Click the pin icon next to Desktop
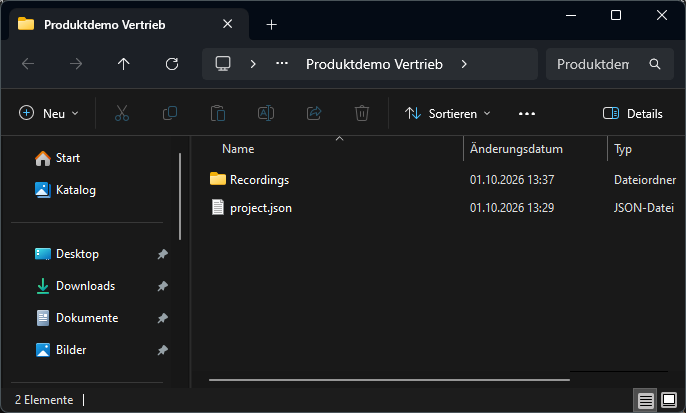686x413 pixels. click(162, 254)
